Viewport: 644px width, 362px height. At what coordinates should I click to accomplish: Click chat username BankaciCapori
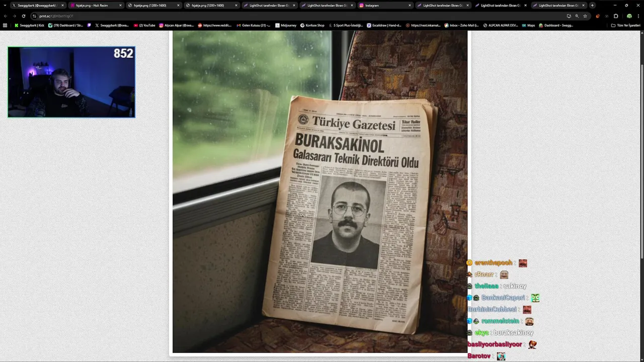503,298
